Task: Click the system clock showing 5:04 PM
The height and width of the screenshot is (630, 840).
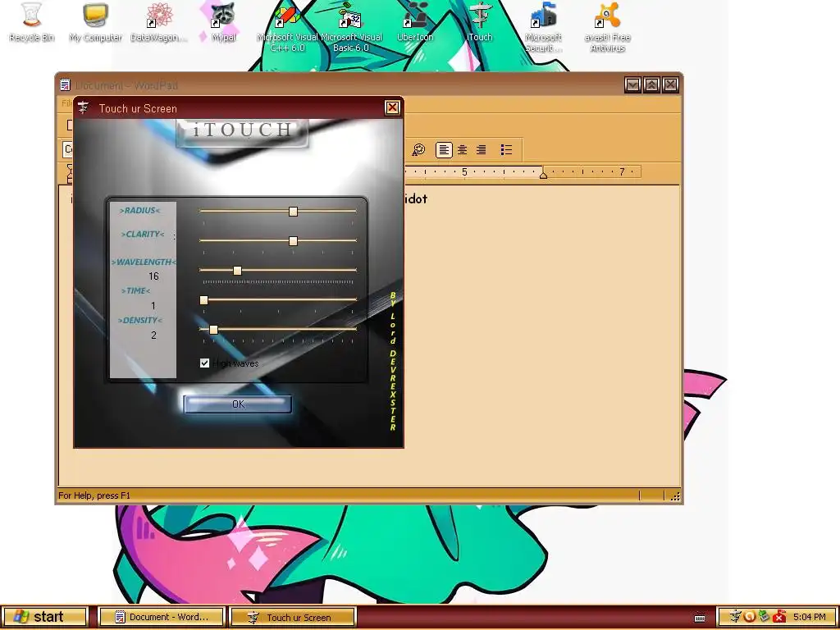Action: (x=809, y=617)
